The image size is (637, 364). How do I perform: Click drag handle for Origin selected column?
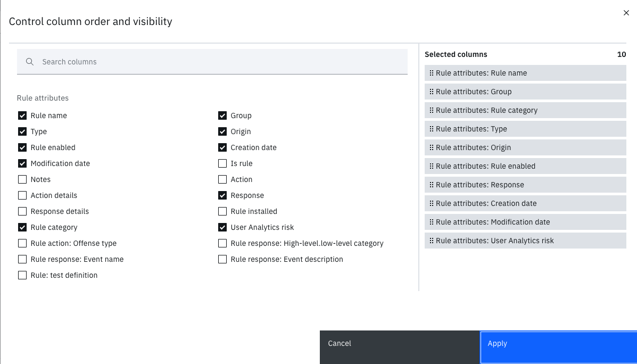(x=432, y=148)
